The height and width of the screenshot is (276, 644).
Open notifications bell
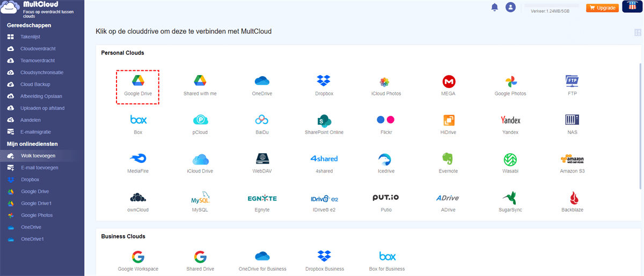click(494, 7)
